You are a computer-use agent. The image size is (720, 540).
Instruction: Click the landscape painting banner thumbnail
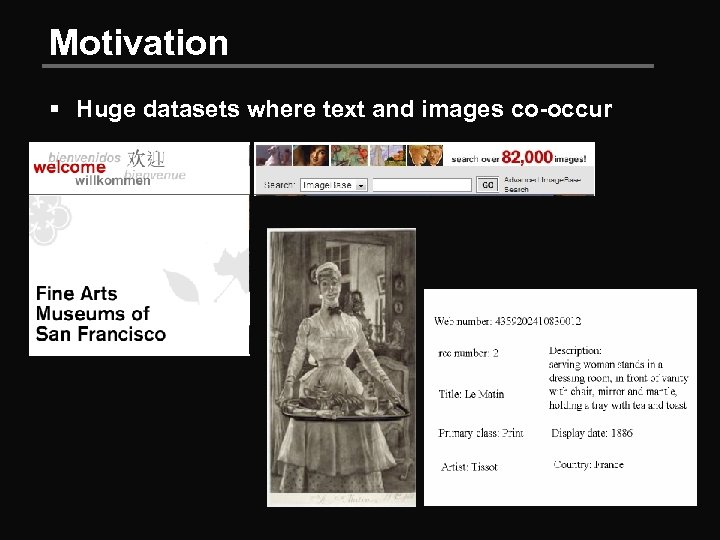coord(388,155)
